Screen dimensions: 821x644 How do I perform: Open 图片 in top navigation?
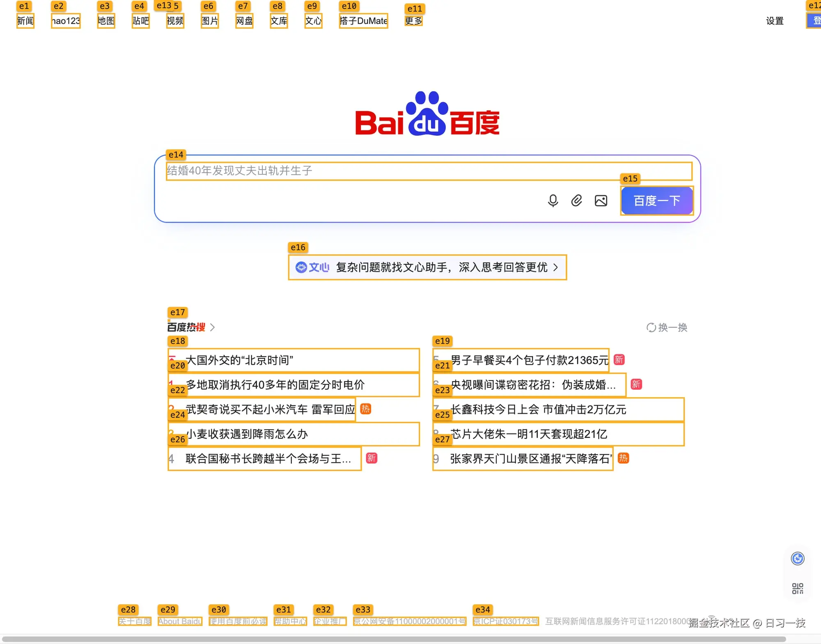pyautogui.click(x=210, y=21)
